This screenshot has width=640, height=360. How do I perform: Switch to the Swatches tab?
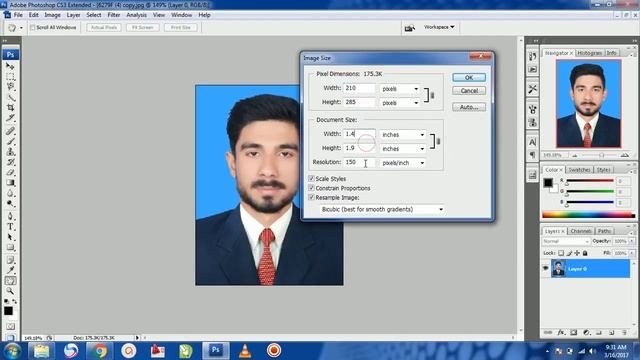[579, 170]
